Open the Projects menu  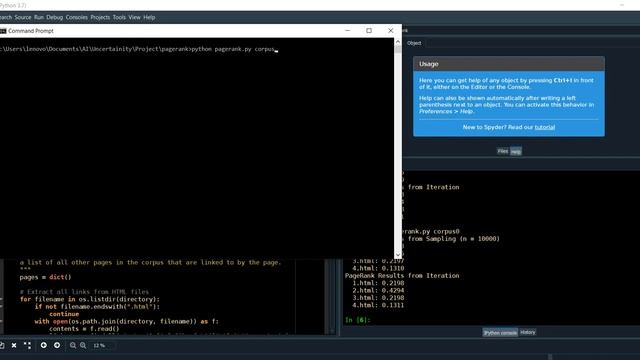(x=100, y=18)
